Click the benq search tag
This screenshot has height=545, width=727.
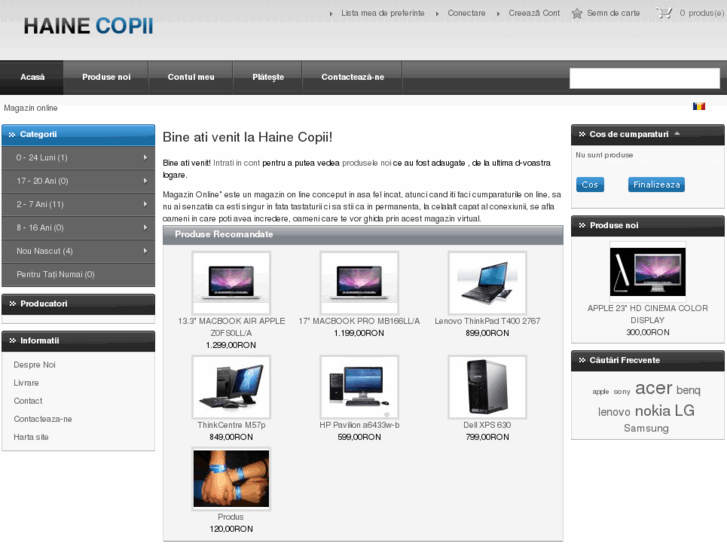click(x=688, y=390)
